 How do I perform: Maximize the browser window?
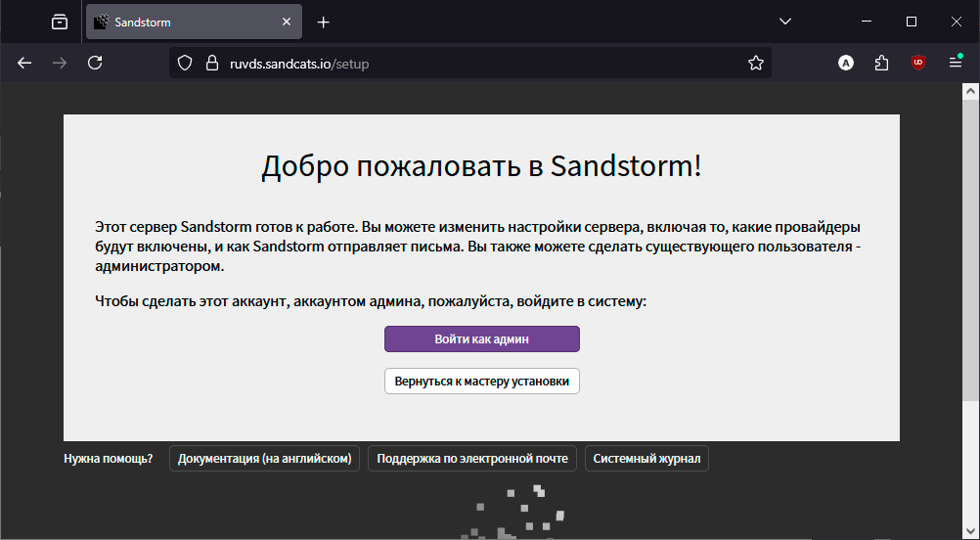[912, 22]
